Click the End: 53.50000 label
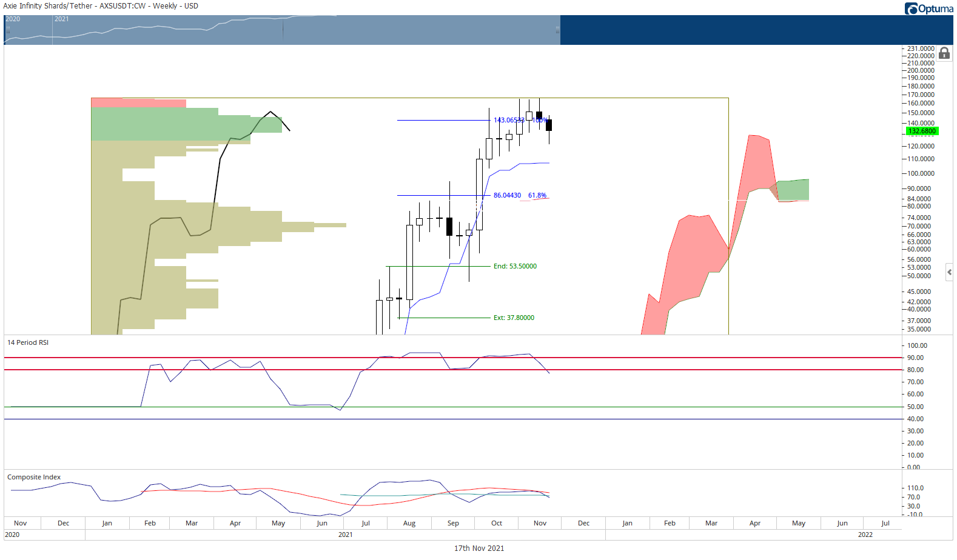This screenshot has height=560, width=957. coord(515,266)
